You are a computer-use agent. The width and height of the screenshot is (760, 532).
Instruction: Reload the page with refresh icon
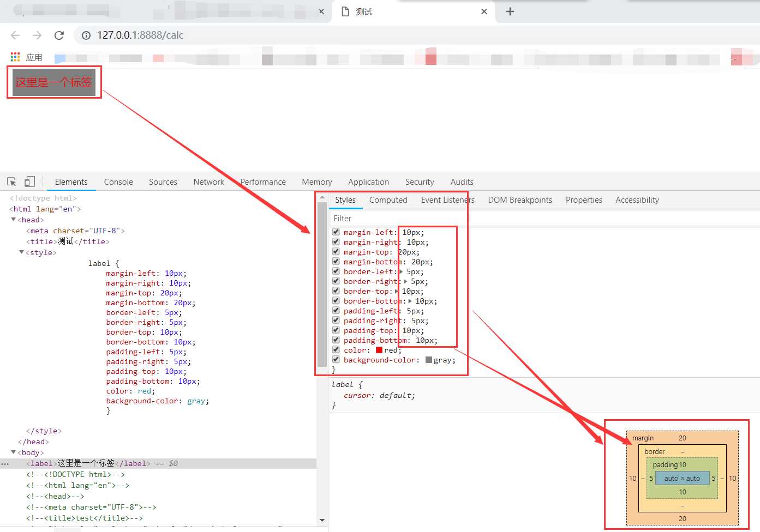point(59,35)
